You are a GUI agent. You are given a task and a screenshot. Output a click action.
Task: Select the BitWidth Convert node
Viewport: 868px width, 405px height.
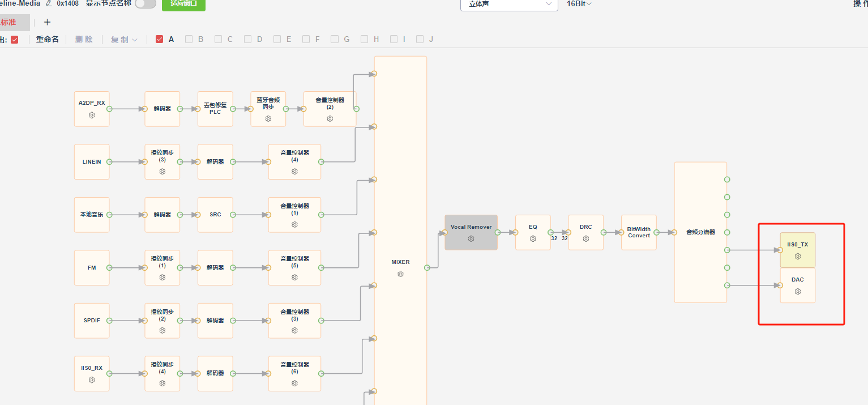point(639,232)
